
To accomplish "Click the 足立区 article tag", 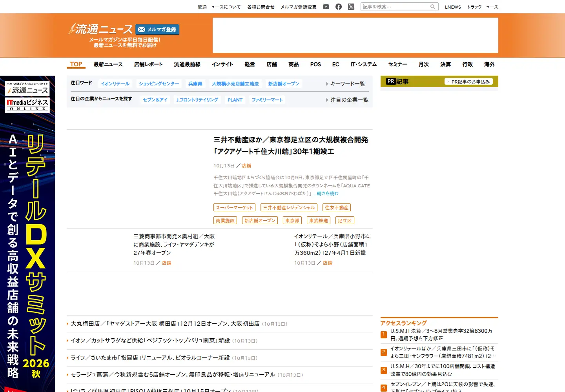I will point(345,221).
